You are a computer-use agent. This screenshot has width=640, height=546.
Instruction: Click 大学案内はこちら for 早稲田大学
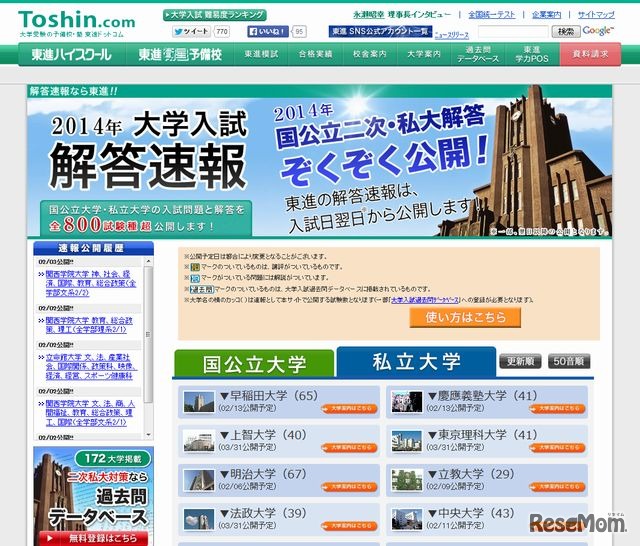349,408
